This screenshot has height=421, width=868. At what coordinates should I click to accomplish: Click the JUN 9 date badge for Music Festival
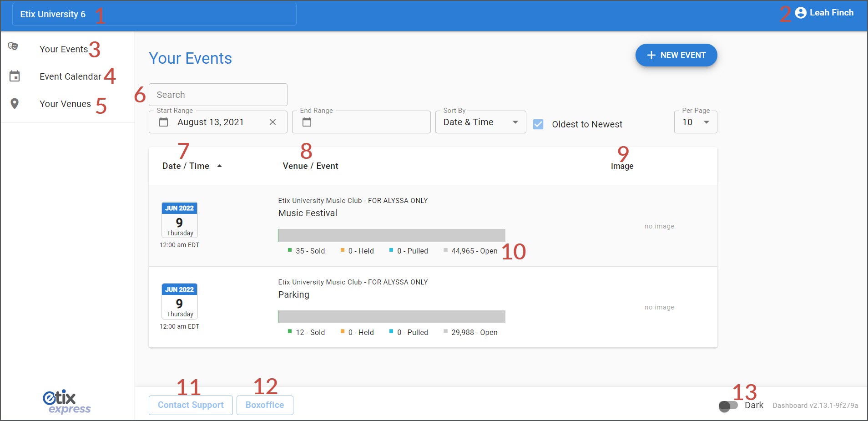180,220
